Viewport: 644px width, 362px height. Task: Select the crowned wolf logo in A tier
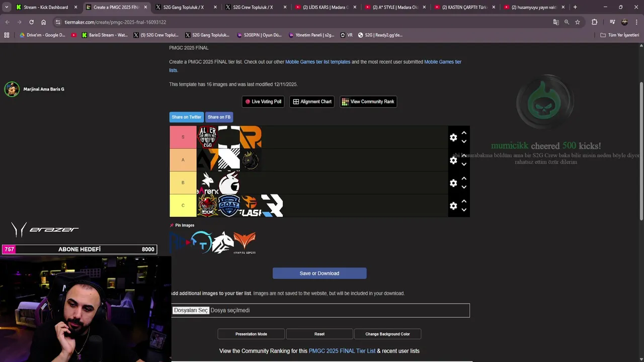point(251,160)
